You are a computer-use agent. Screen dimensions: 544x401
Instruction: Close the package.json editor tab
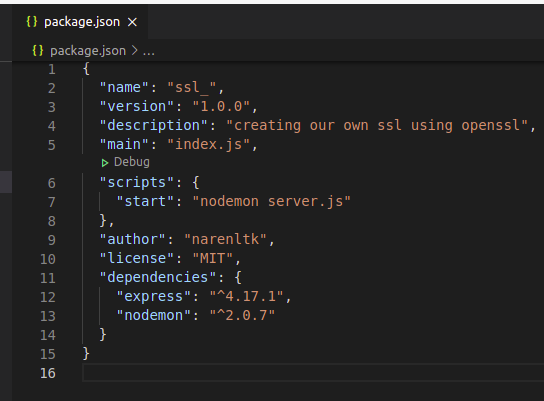coord(132,22)
